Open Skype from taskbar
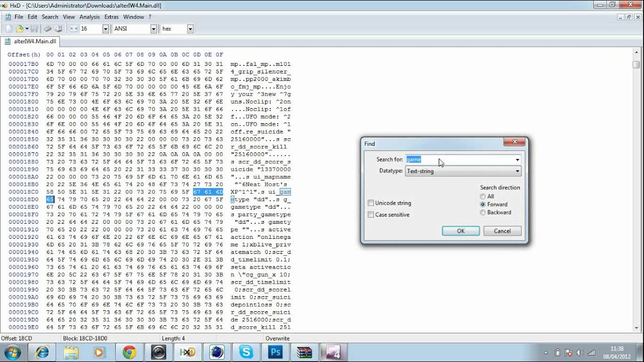 [246, 352]
